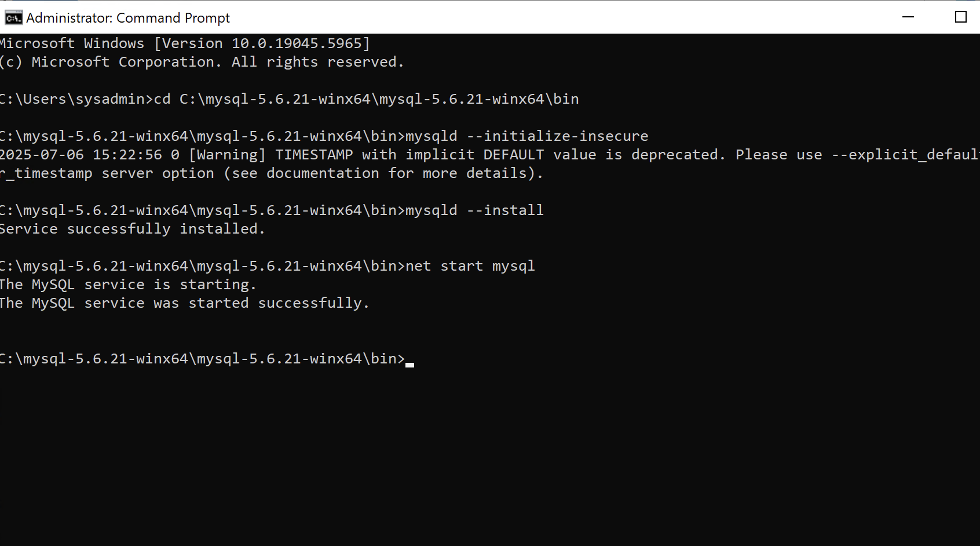Open the Command Prompt system menu icon
Viewport: 980px width, 546px height.
(13, 18)
